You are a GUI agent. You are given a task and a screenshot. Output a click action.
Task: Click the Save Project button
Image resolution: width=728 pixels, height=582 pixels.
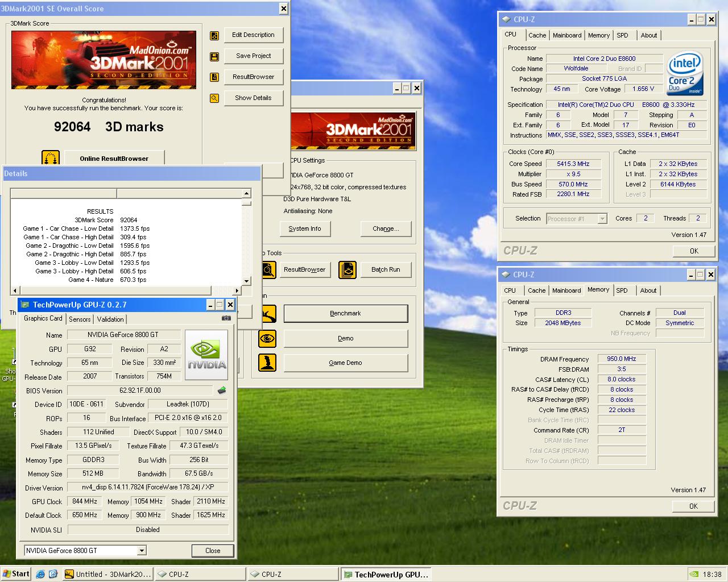click(x=253, y=56)
